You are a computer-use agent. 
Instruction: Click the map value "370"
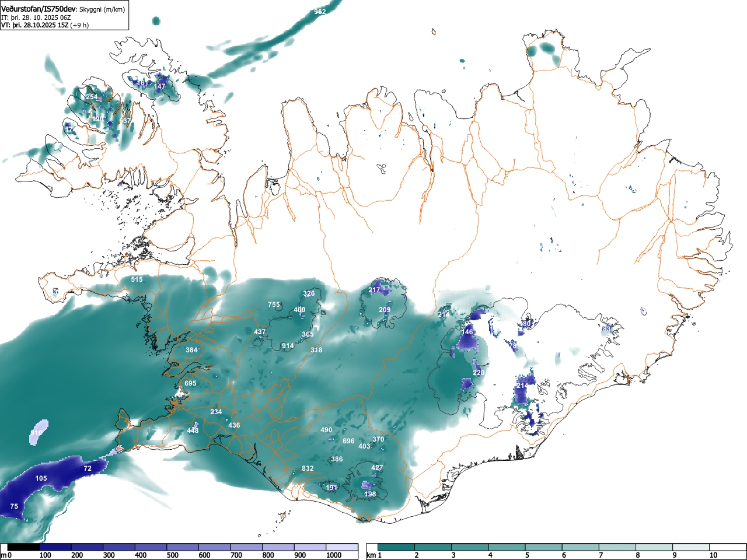(x=378, y=439)
